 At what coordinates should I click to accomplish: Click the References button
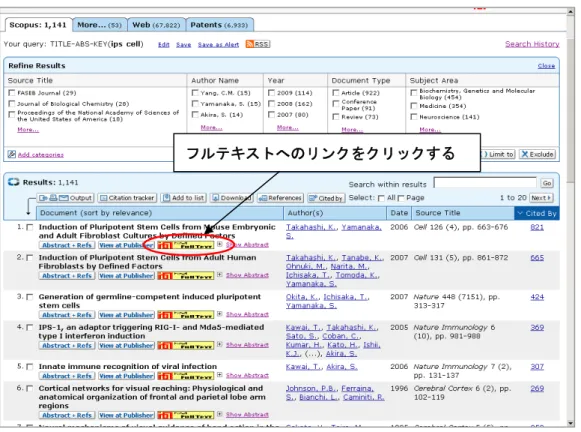(280, 198)
